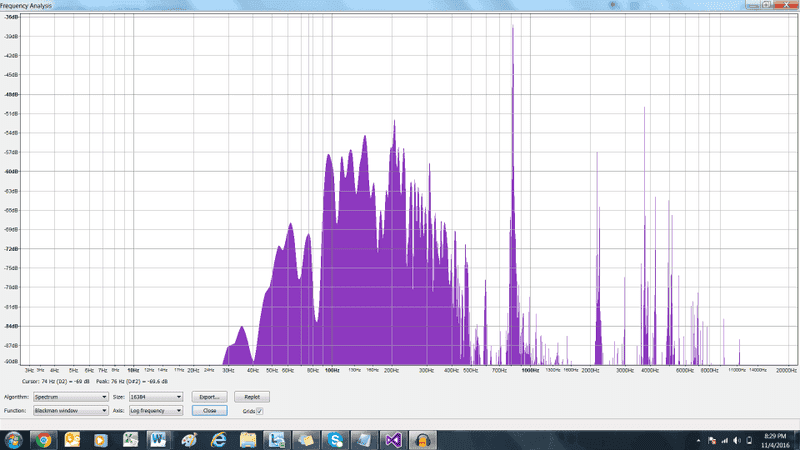The height and width of the screenshot is (450, 800).
Task: Toggle the Grids checkbox
Action: (x=260, y=411)
